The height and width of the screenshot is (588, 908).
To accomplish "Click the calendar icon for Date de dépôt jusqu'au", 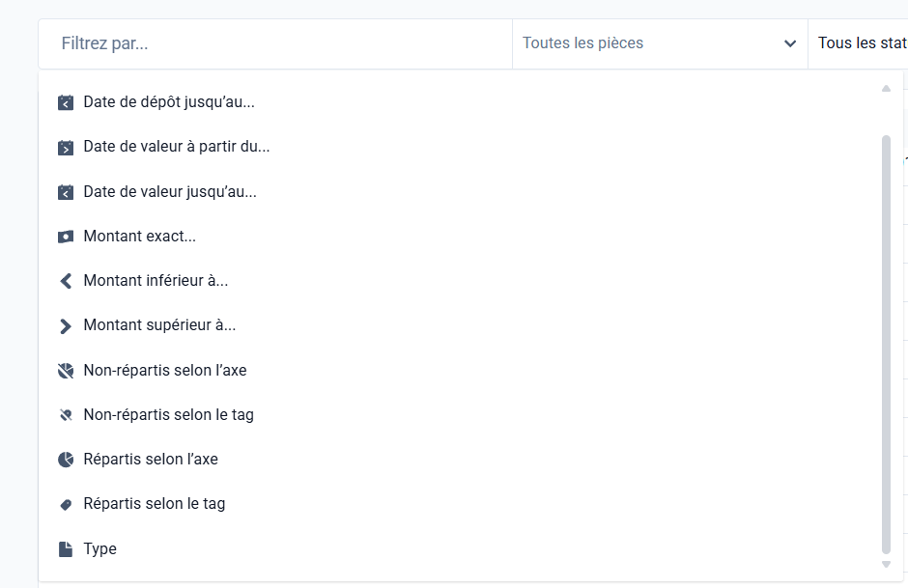I will point(66,102).
